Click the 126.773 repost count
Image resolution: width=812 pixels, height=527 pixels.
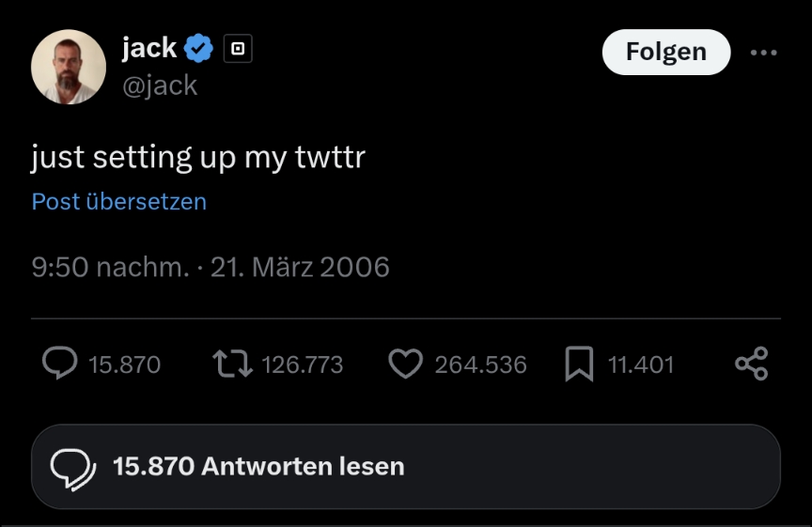tap(302, 364)
